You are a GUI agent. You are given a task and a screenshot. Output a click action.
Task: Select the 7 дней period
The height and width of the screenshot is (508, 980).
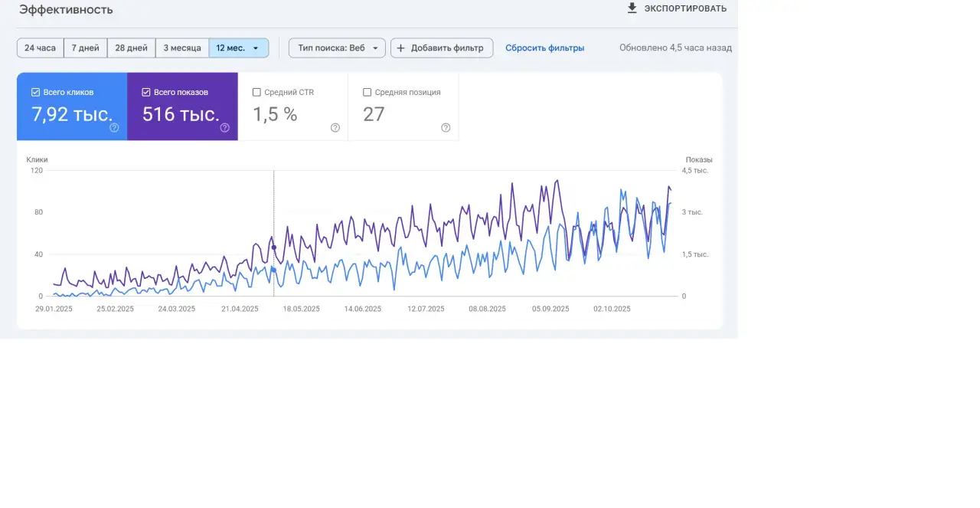coord(85,48)
